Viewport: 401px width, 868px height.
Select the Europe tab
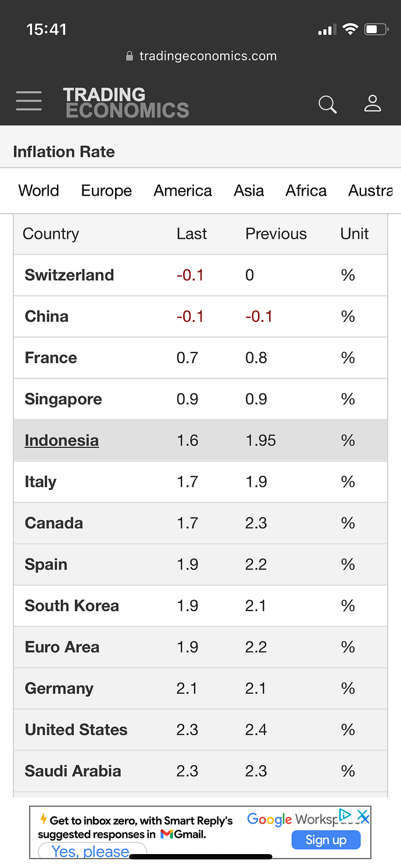[x=106, y=191]
